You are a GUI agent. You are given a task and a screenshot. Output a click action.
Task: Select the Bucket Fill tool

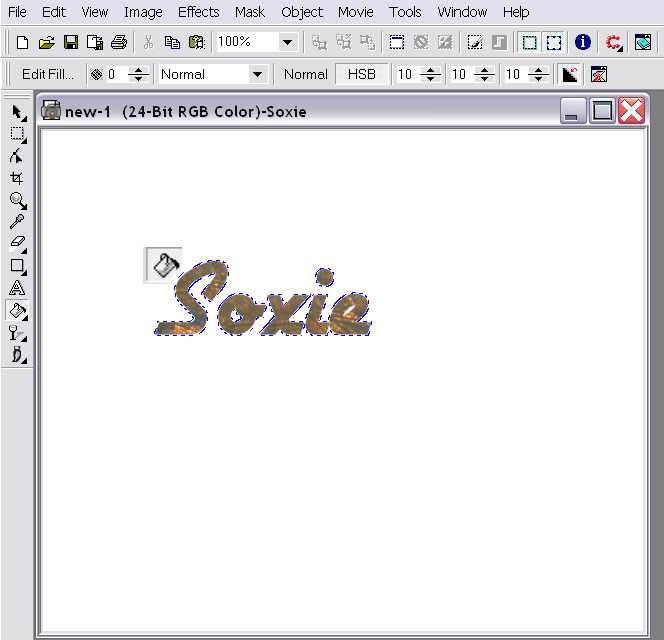[17, 310]
